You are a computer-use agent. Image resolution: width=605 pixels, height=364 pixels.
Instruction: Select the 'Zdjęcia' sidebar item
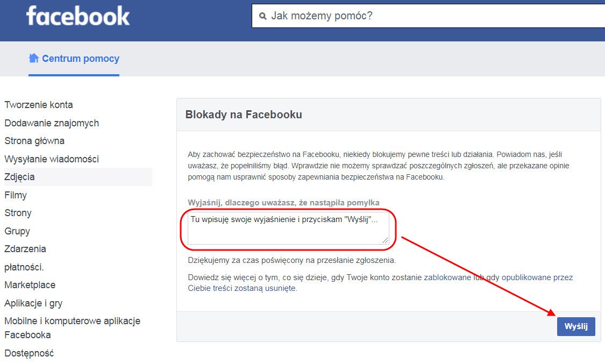click(20, 177)
